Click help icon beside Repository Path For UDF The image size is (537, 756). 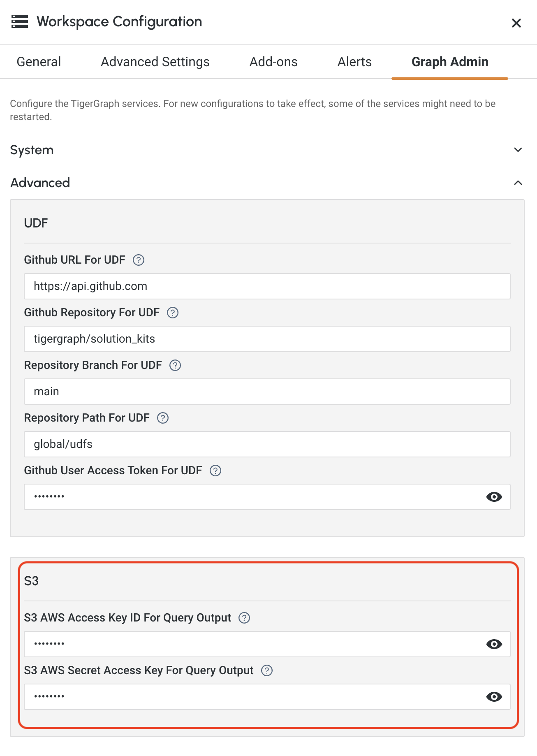point(163,418)
